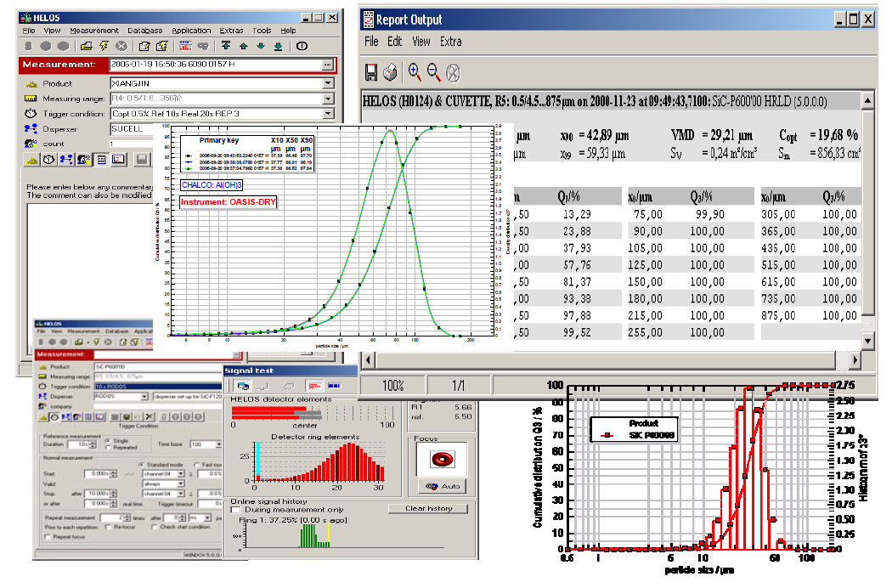Click the zoom in magnifier in Report Output
The height and width of the screenshot is (588, 892).
[x=415, y=72]
